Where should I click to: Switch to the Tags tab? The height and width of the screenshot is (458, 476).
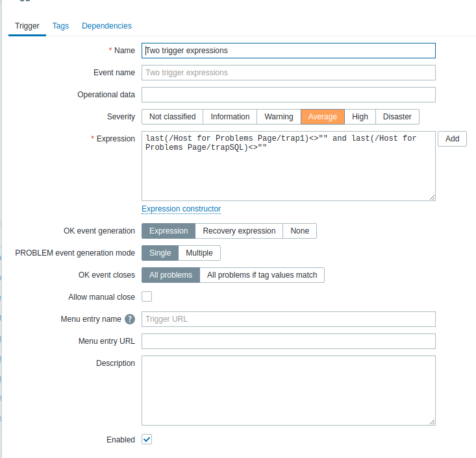click(60, 26)
